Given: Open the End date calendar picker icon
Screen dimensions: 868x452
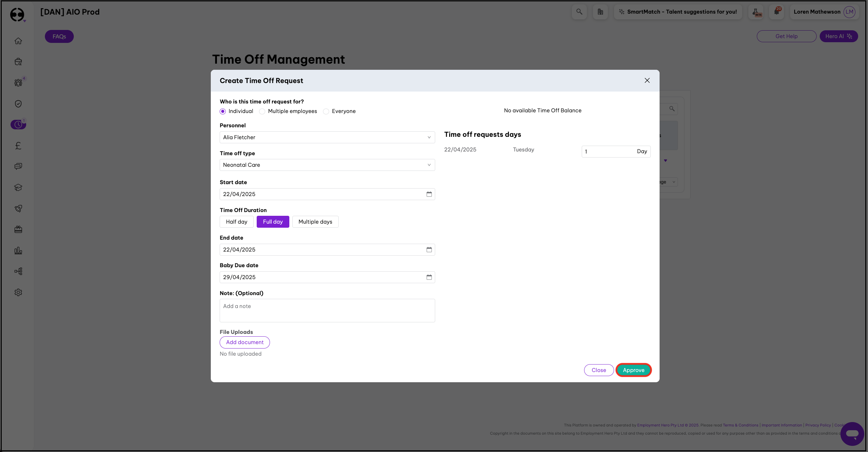Looking at the screenshot, I should pyautogui.click(x=429, y=249).
